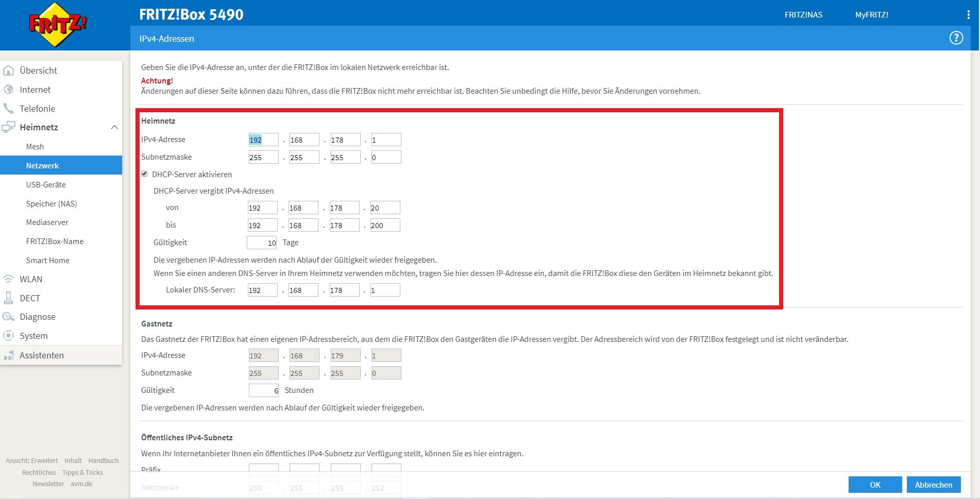Click the Gastnetz section heading
Image resolution: width=980 pixels, height=499 pixels.
pyautogui.click(x=157, y=324)
